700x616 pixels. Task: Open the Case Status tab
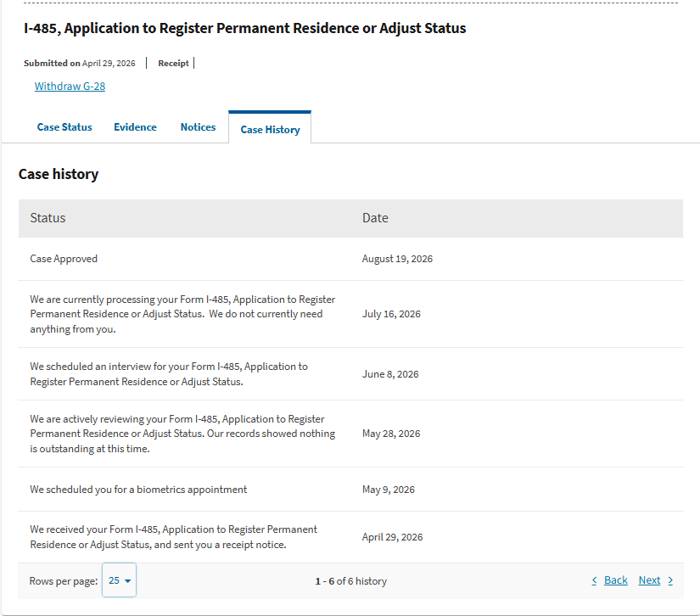click(x=64, y=127)
